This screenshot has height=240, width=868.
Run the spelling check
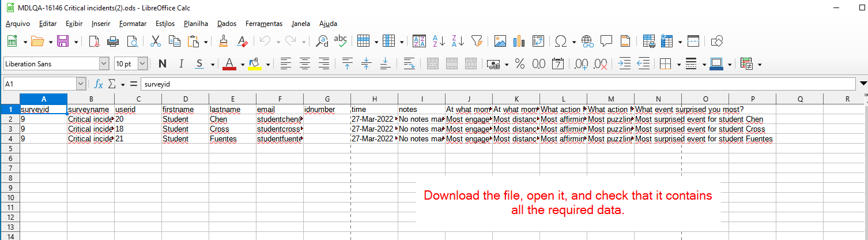[341, 41]
